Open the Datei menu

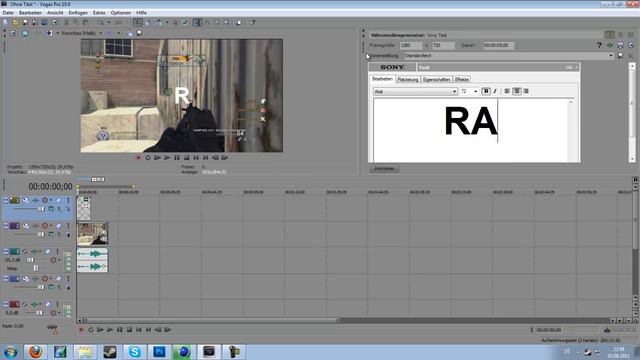(x=8, y=13)
